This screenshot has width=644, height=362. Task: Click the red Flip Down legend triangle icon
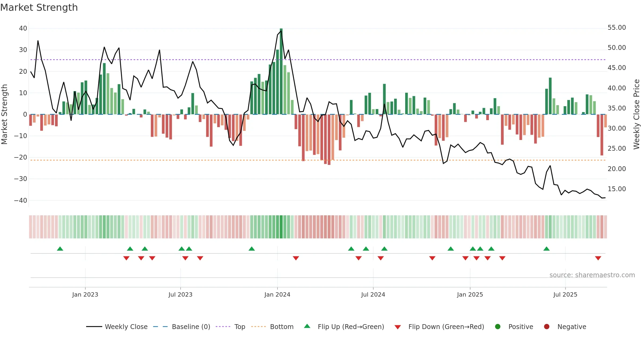(398, 327)
